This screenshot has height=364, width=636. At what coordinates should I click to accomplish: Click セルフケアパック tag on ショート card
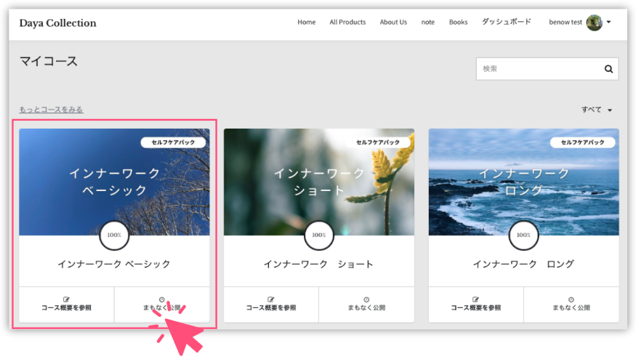(378, 142)
